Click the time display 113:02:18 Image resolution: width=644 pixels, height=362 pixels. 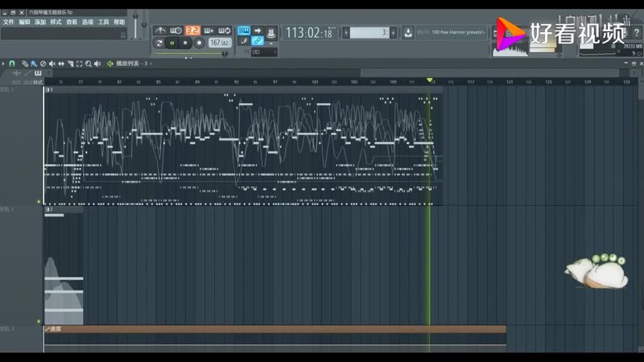[x=311, y=32]
